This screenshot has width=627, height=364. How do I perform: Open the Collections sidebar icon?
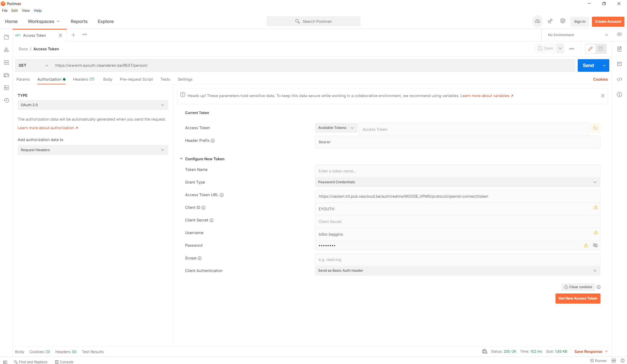coord(6,37)
